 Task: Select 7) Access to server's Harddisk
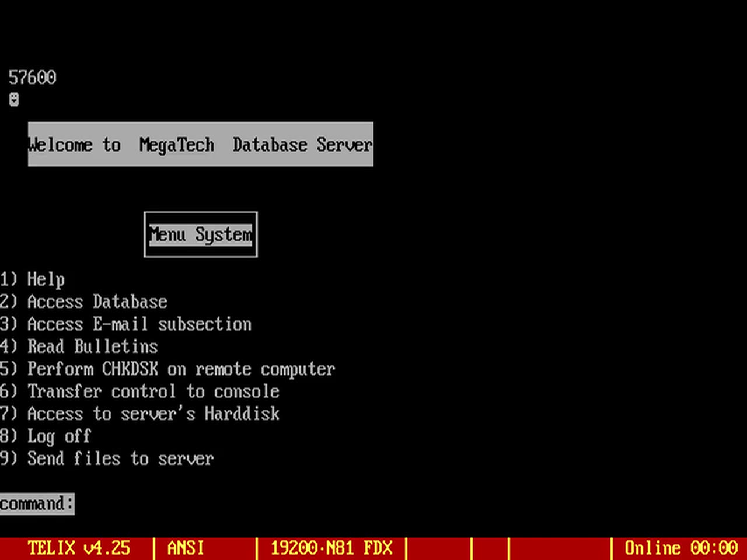(x=140, y=414)
